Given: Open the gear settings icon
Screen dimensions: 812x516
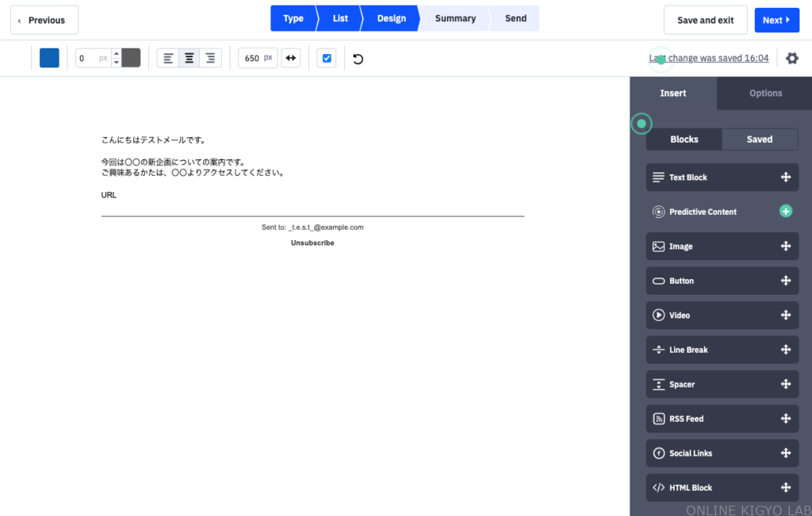Looking at the screenshot, I should pyautogui.click(x=791, y=58).
